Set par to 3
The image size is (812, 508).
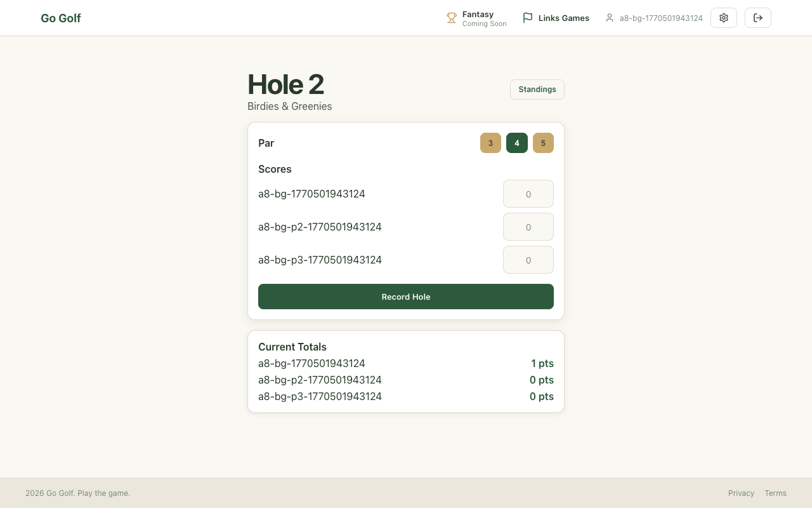490,143
